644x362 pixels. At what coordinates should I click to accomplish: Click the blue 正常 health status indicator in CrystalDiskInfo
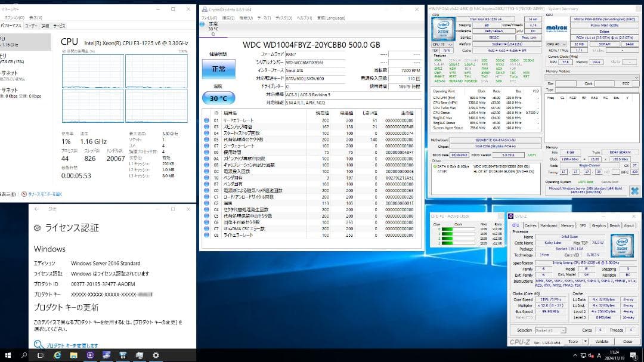pyautogui.click(x=218, y=69)
